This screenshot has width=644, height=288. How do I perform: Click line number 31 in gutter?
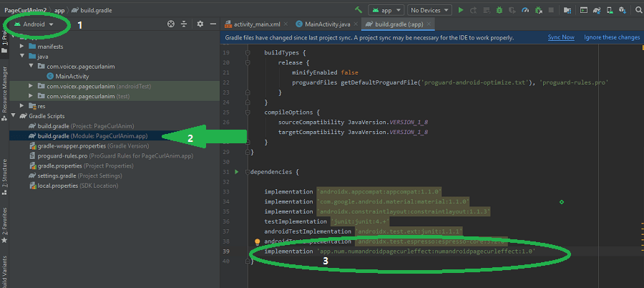(225, 171)
